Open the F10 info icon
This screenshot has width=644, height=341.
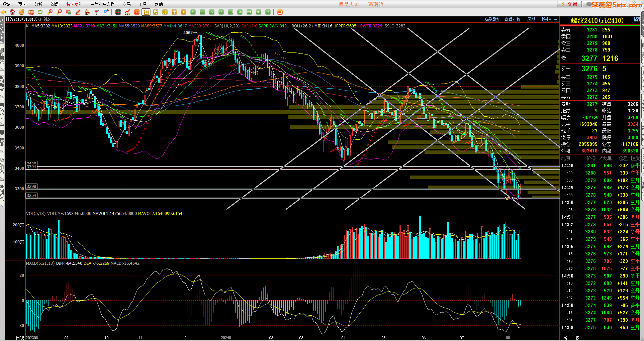(x=31, y=12)
